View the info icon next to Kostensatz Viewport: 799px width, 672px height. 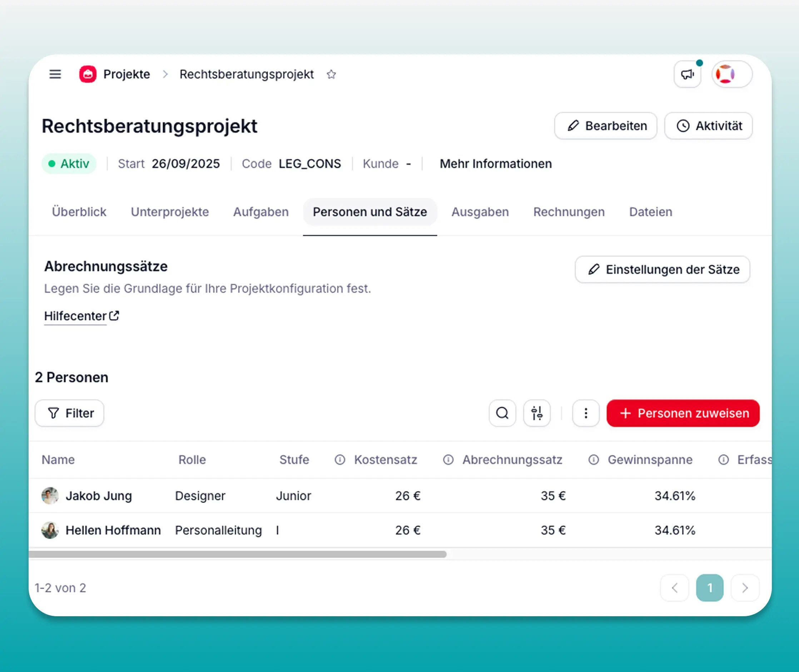pos(339,460)
